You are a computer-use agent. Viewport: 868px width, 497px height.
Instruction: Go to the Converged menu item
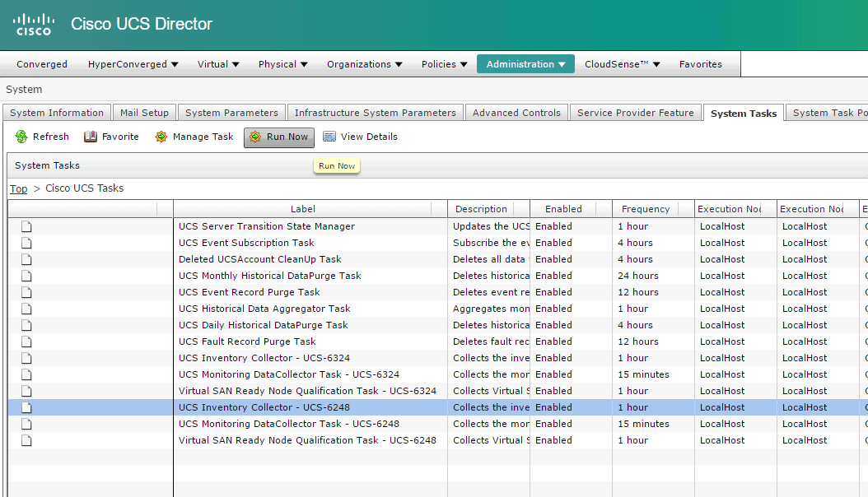[x=41, y=64]
